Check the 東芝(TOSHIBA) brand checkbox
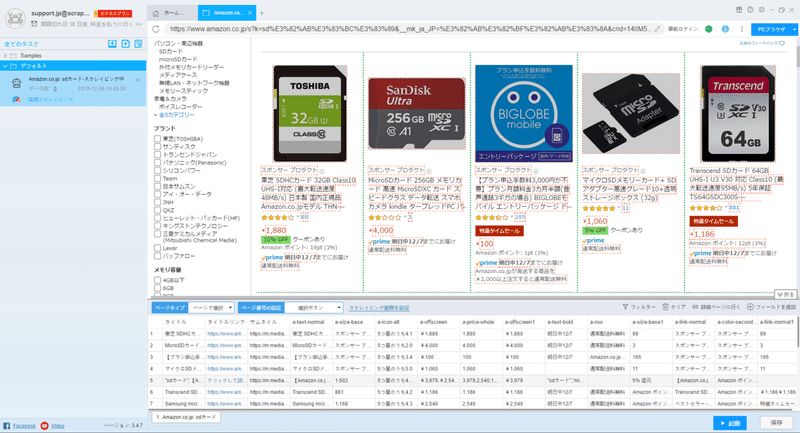The width and height of the screenshot is (800, 433). click(x=158, y=139)
